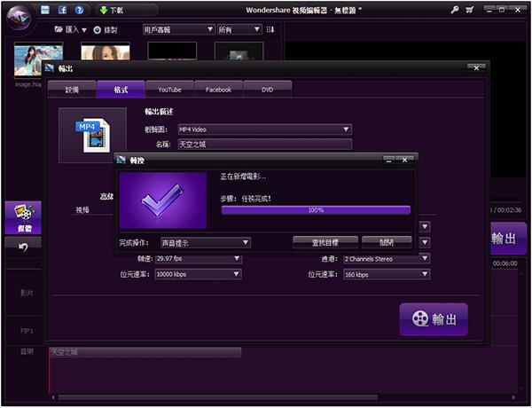Open the MP4 Video profile dropdown

(264, 129)
